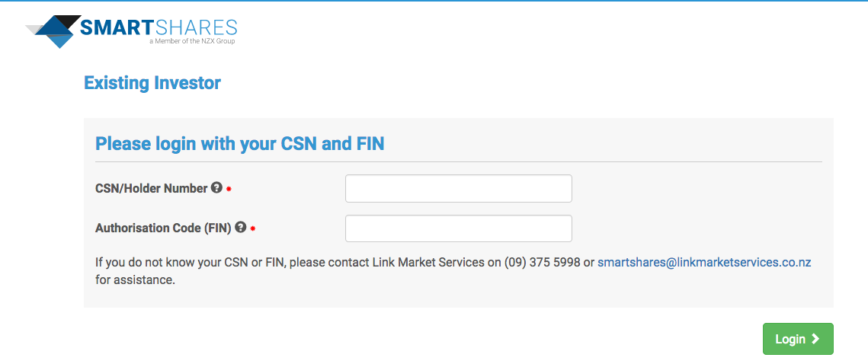Open the help icon beside Authorisation Code (FIN)
Screen dimensions: 868x364
[x=241, y=227]
